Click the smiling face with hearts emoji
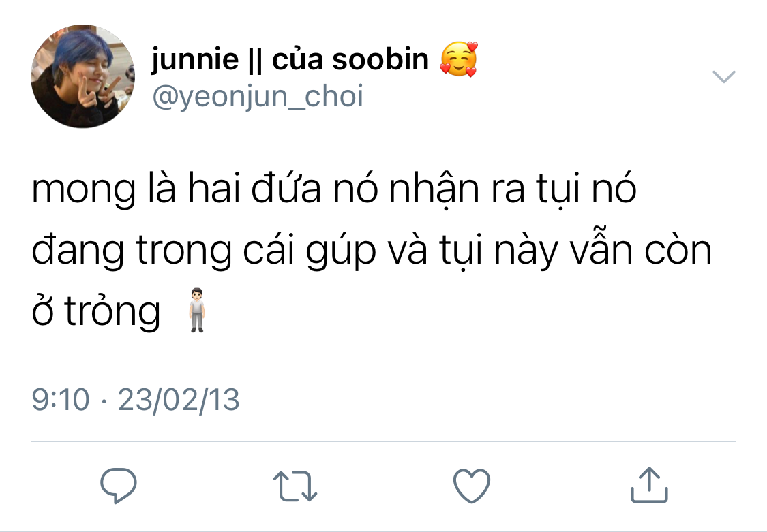The image size is (767, 532). click(459, 59)
